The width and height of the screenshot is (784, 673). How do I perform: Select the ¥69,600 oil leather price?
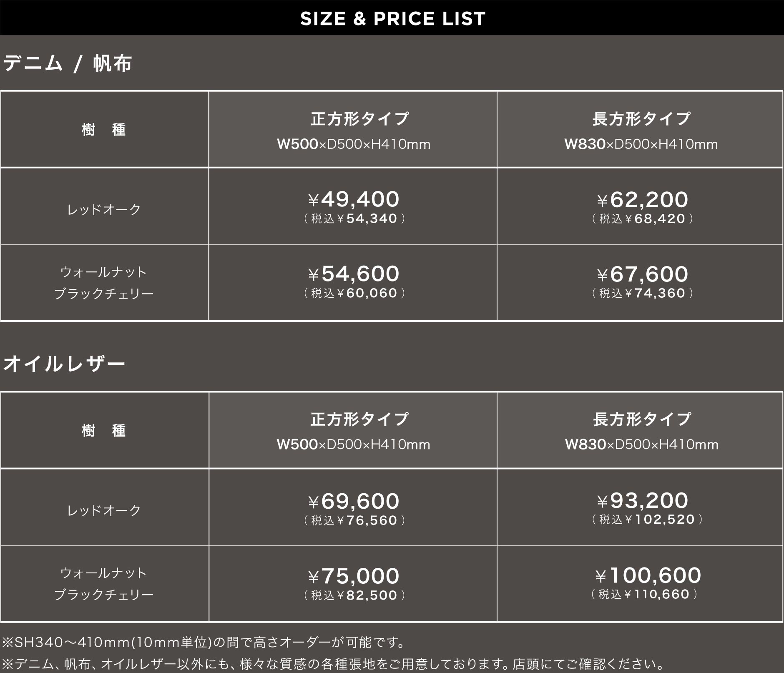pos(354,501)
